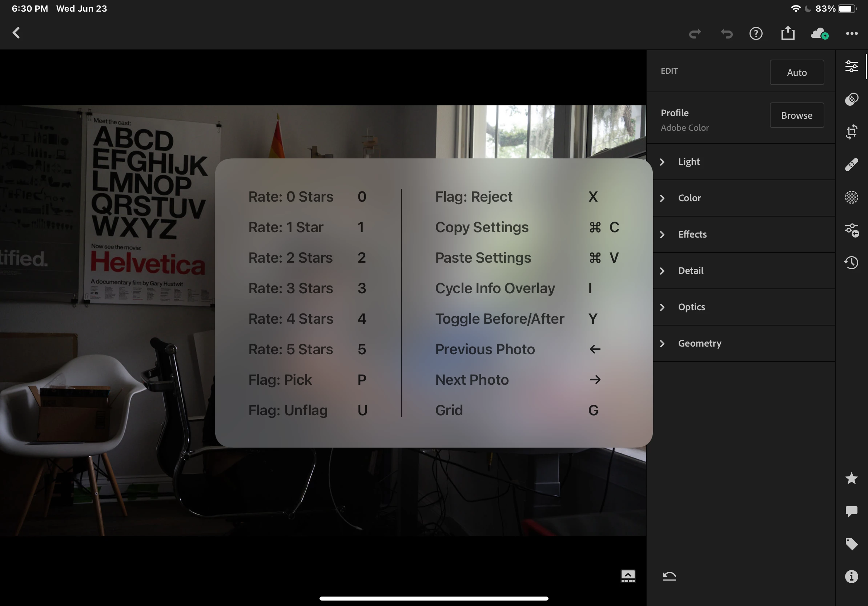This screenshot has width=868, height=606.
Task: Tap the Share export icon
Action: pos(788,34)
